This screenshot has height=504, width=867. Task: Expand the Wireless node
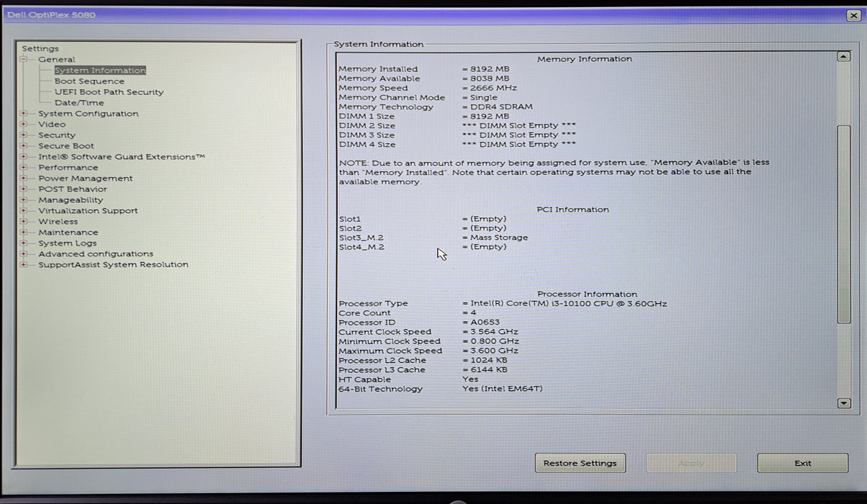(24, 221)
